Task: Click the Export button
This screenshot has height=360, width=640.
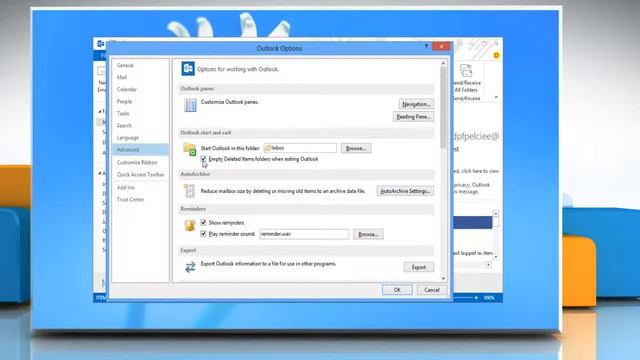Action: 418,267
